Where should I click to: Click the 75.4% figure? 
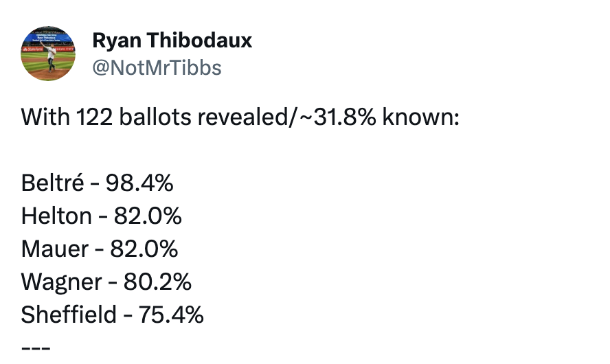[171, 315]
